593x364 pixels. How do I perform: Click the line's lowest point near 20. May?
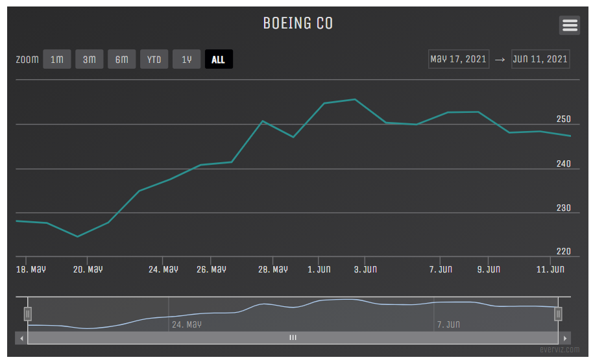(x=77, y=237)
